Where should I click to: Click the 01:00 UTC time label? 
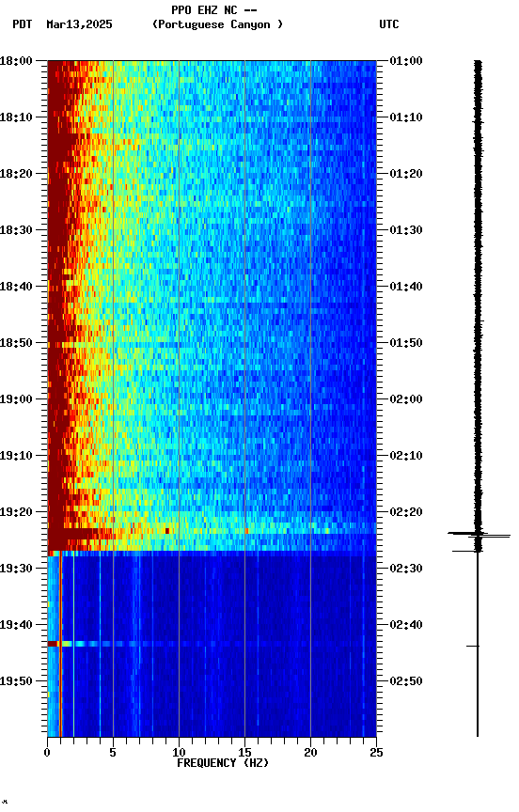tap(406, 61)
